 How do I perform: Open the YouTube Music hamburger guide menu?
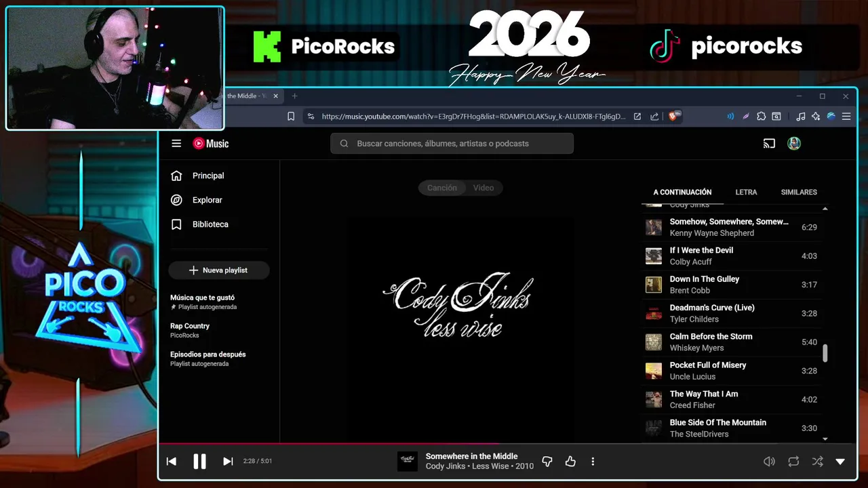(x=176, y=144)
